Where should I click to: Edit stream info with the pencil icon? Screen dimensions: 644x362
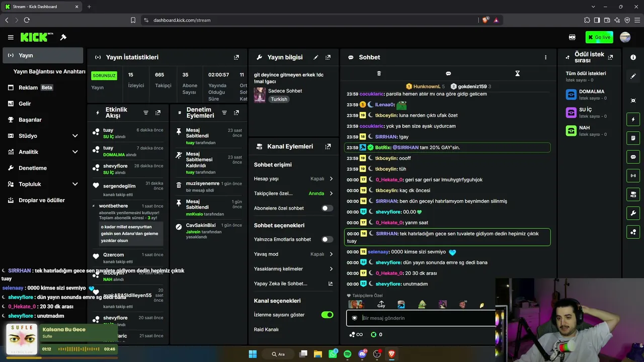pos(316,57)
